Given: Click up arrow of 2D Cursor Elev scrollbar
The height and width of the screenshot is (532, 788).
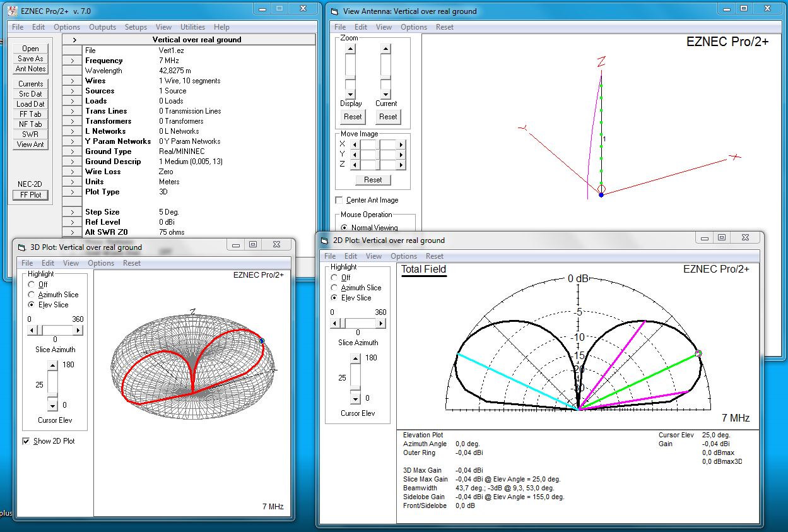Looking at the screenshot, I should (355, 358).
